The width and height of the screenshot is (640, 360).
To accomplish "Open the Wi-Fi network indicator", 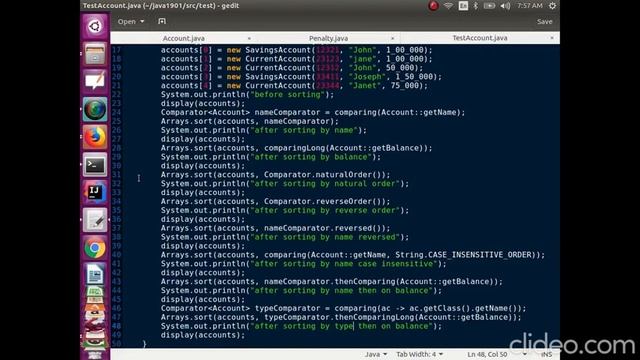I will point(448,6).
